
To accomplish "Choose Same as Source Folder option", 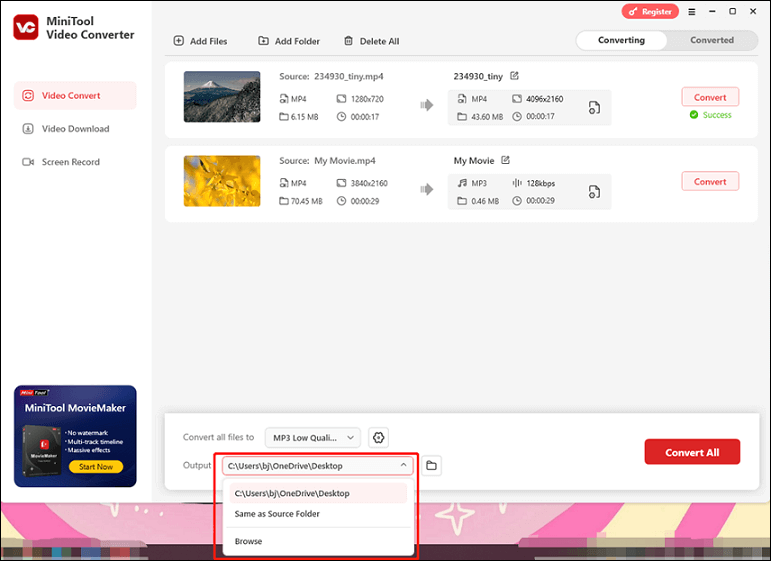I will [318, 514].
